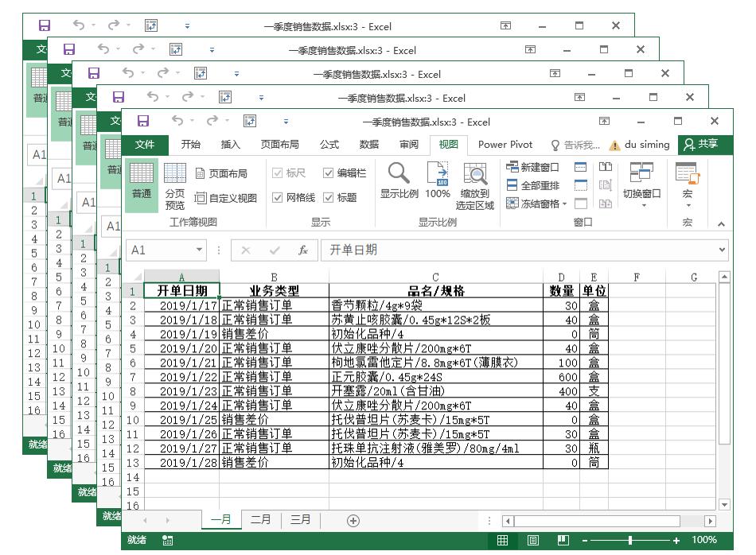Select 缩放到选定区域 (Zoom to Selection)

click(x=475, y=183)
